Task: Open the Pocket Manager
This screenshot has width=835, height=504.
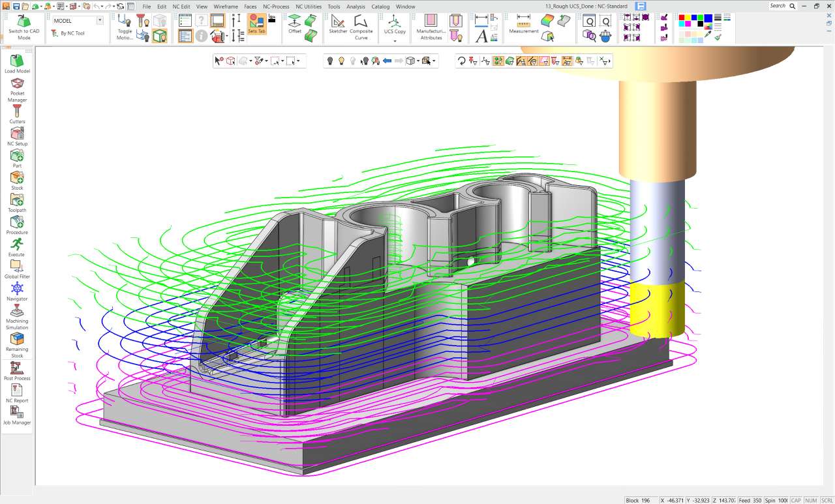Action: click(x=17, y=87)
